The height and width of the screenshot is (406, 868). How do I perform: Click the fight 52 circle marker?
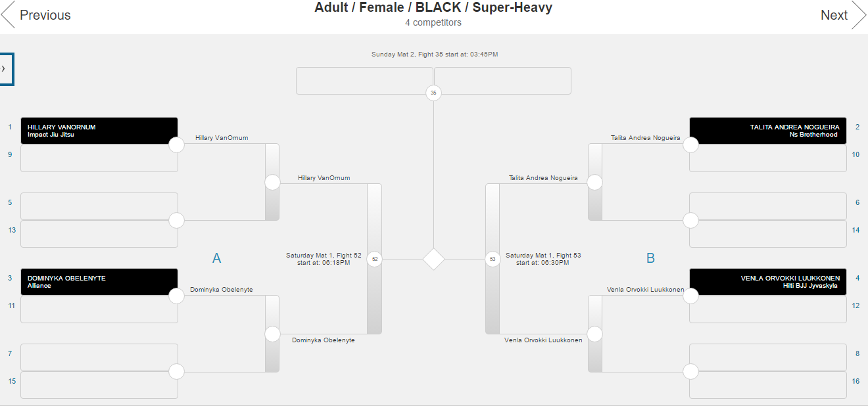tap(375, 259)
